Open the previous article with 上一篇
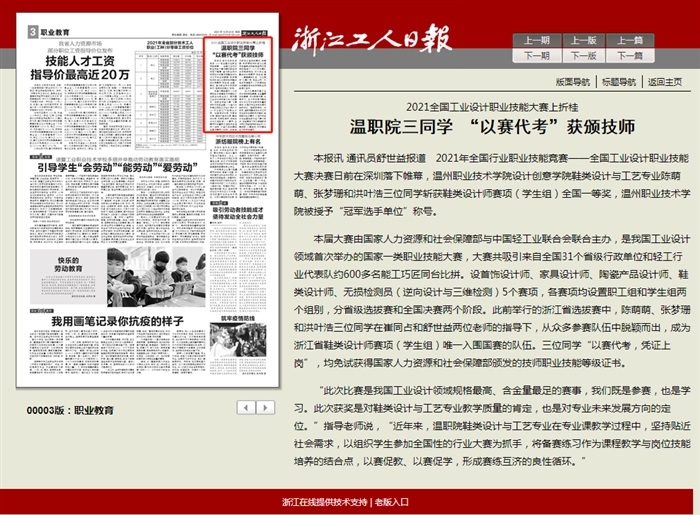The height and width of the screenshot is (515, 700). (x=630, y=41)
